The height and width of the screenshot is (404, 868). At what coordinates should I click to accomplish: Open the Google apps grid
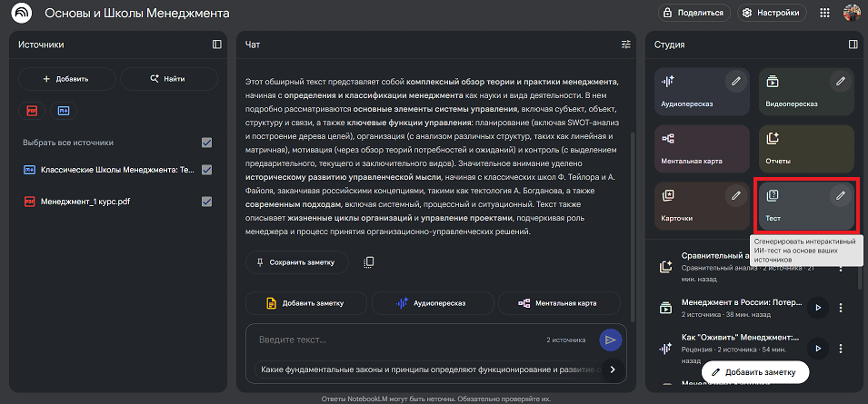click(824, 13)
